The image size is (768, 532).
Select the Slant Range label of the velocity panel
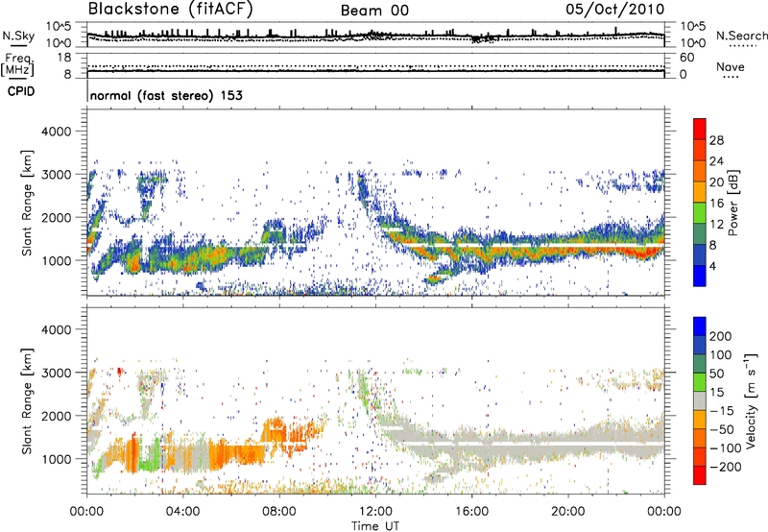(27, 401)
